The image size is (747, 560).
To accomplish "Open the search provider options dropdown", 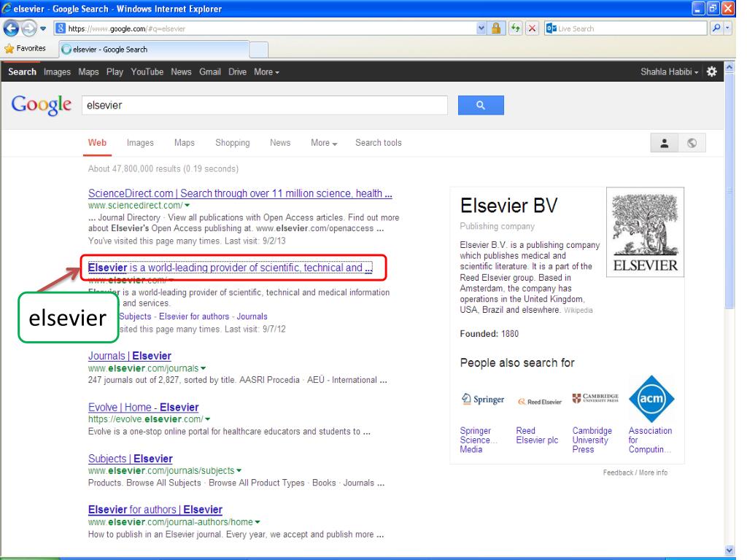I will click(727, 28).
